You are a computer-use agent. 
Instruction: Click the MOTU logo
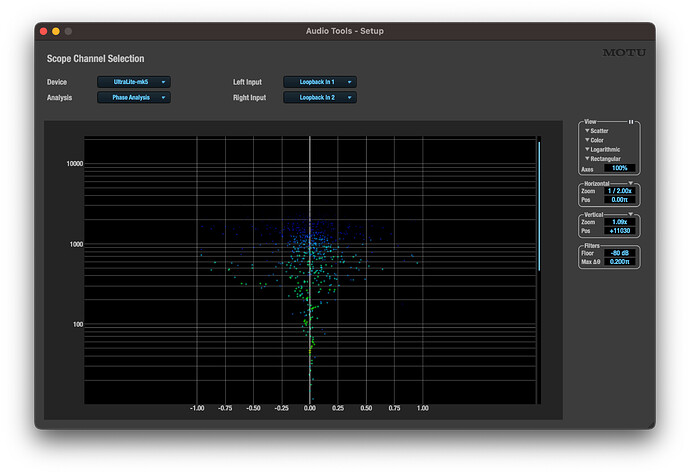[623, 53]
